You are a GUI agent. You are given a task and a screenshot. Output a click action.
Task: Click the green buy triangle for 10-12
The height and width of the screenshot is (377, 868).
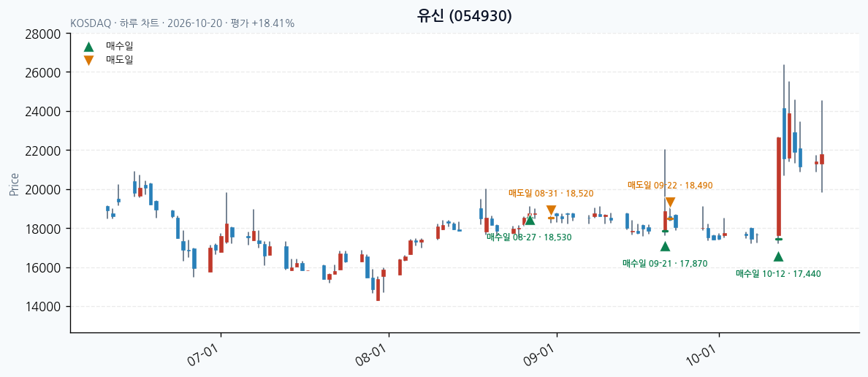point(778,256)
